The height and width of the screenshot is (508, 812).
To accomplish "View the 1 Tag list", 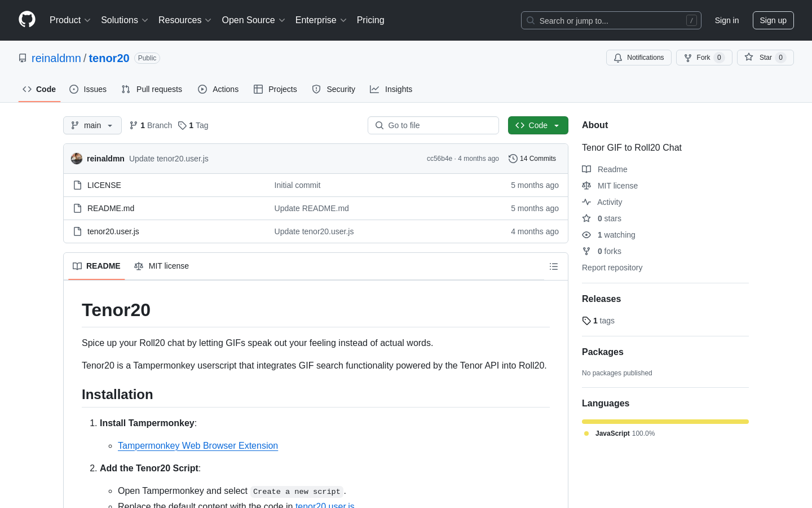I will 193,125.
